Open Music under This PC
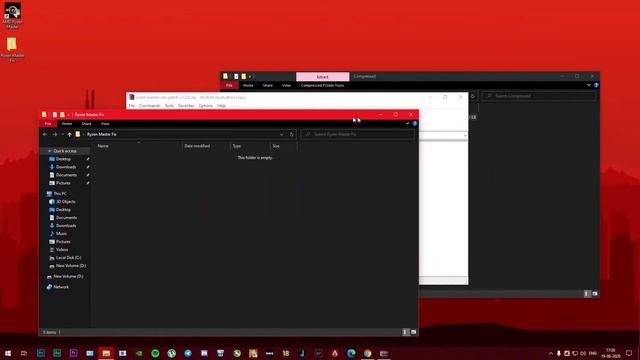 (x=61, y=234)
